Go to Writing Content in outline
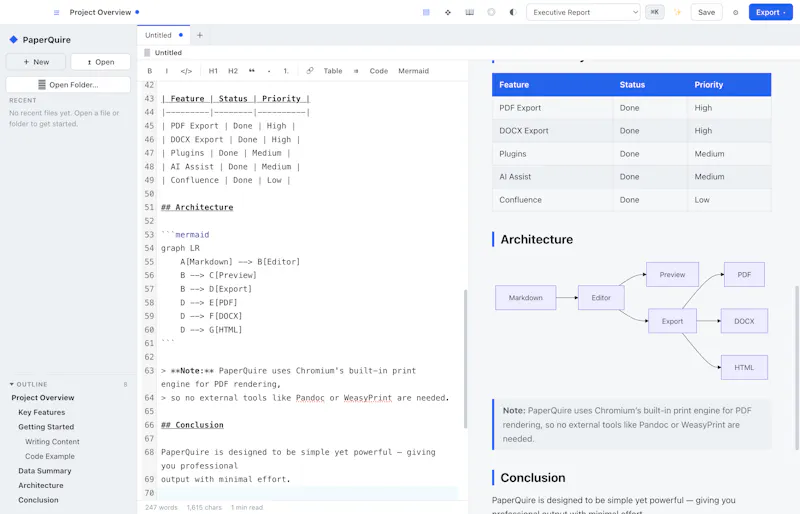This screenshot has width=800, height=514. click(52, 442)
